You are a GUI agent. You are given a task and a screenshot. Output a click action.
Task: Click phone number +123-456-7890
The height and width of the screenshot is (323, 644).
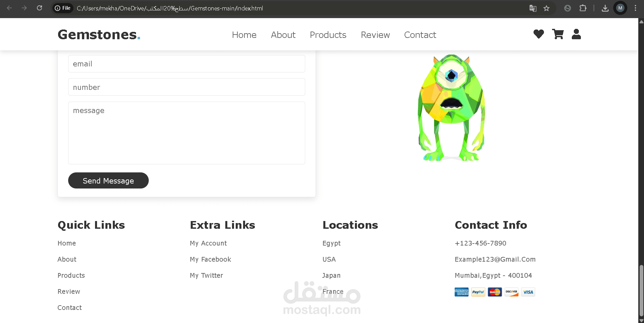click(480, 243)
